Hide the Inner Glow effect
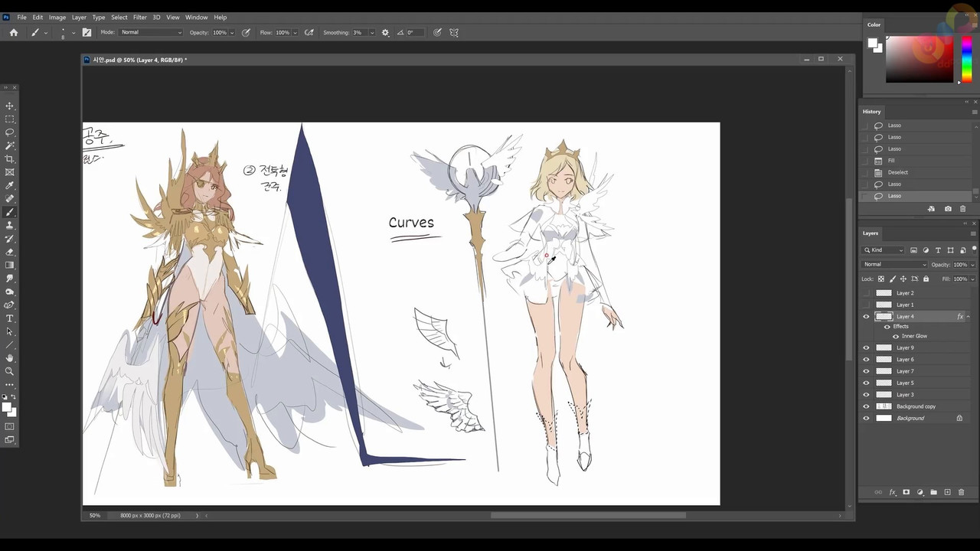Viewport: 980px width, 551px height. click(896, 336)
